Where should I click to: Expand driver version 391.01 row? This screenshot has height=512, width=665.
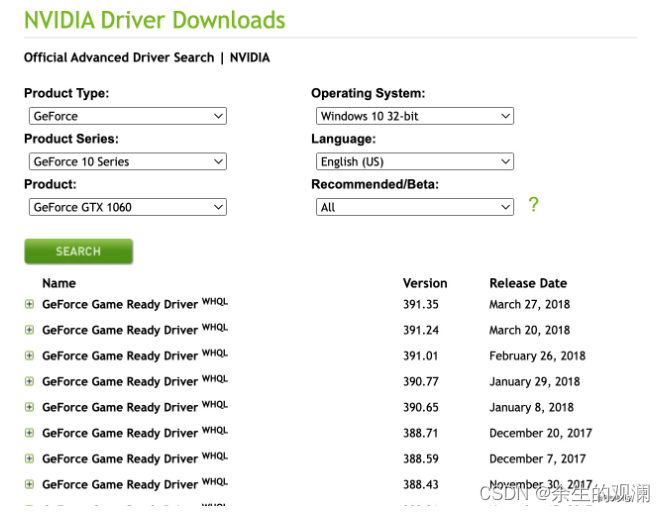point(29,355)
